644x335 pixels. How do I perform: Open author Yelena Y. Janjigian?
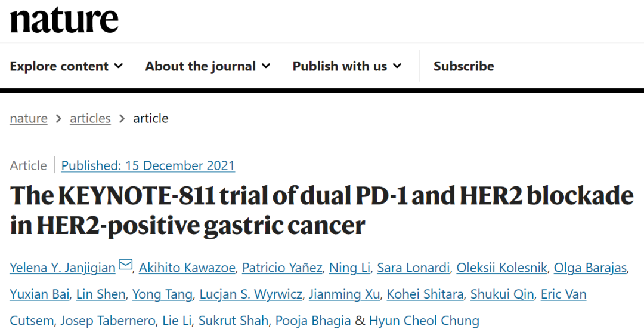(x=63, y=268)
